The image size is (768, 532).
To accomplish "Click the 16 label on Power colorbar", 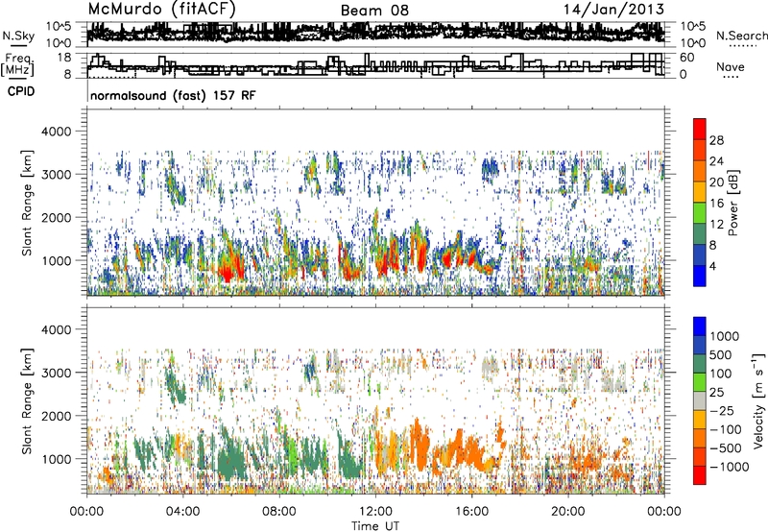I will click(x=716, y=204).
